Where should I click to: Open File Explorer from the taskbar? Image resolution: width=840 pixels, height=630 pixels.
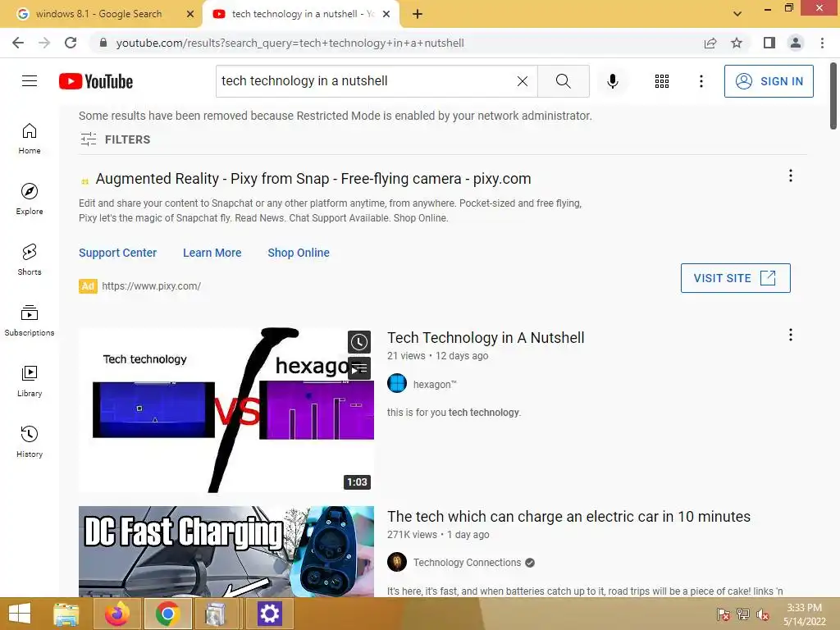[x=66, y=614]
